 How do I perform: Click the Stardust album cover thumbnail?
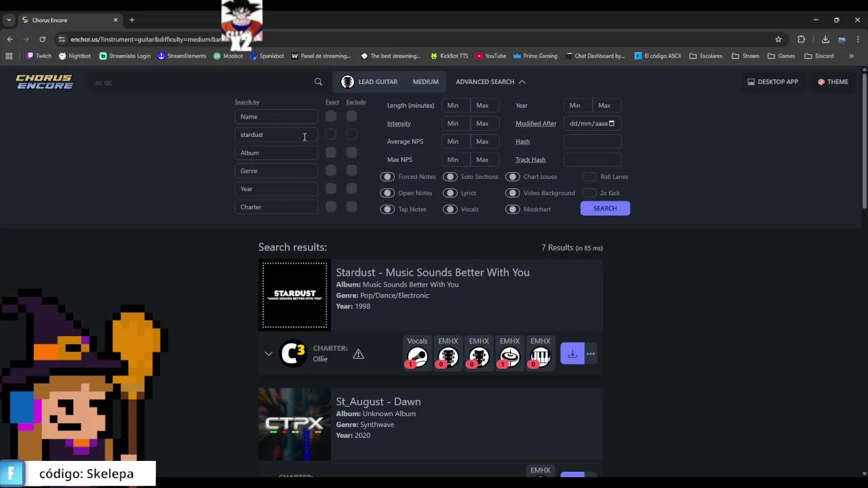[294, 295]
